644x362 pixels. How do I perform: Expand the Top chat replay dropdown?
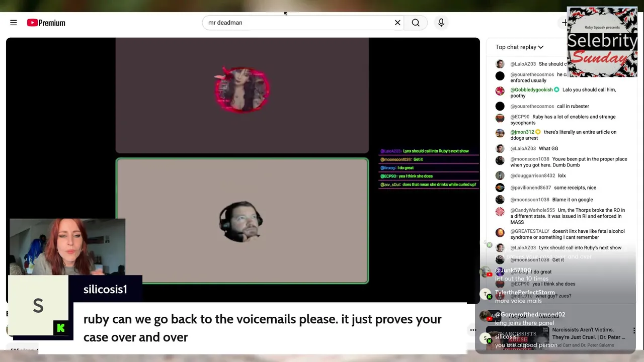[x=519, y=47]
